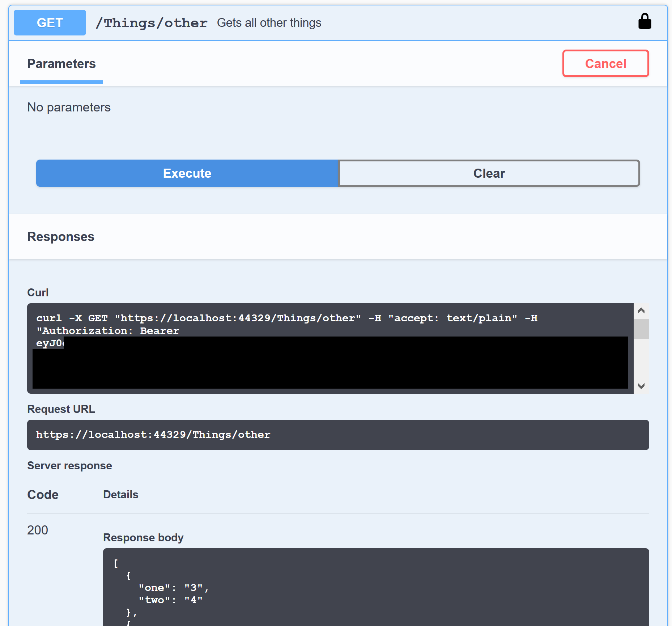Click the Request URL code box
The width and height of the screenshot is (672, 626).
point(338,435)
